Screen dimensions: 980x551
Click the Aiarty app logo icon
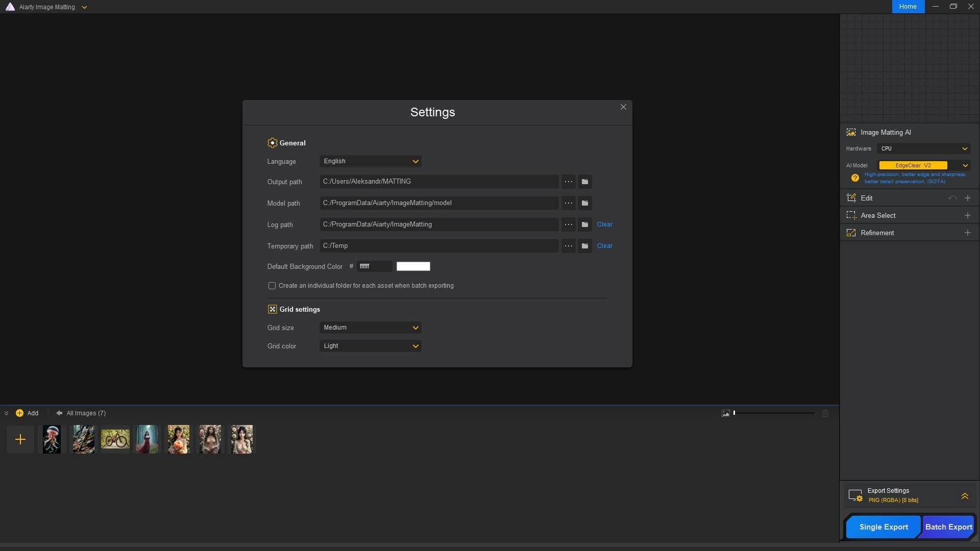click(x=10, y=7)
